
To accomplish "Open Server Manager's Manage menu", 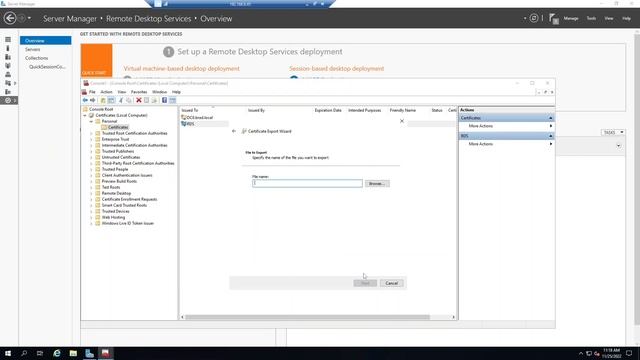I will click(571, 18).
